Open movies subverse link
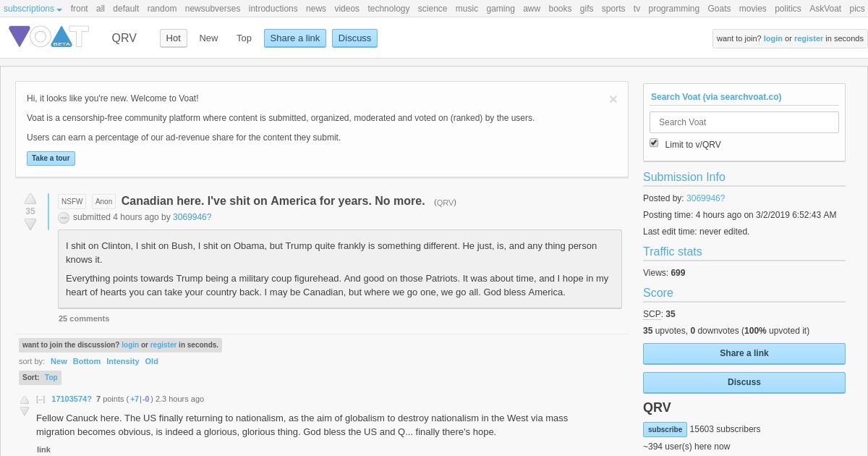The image size is (868, 456). (x=753, y=9)
